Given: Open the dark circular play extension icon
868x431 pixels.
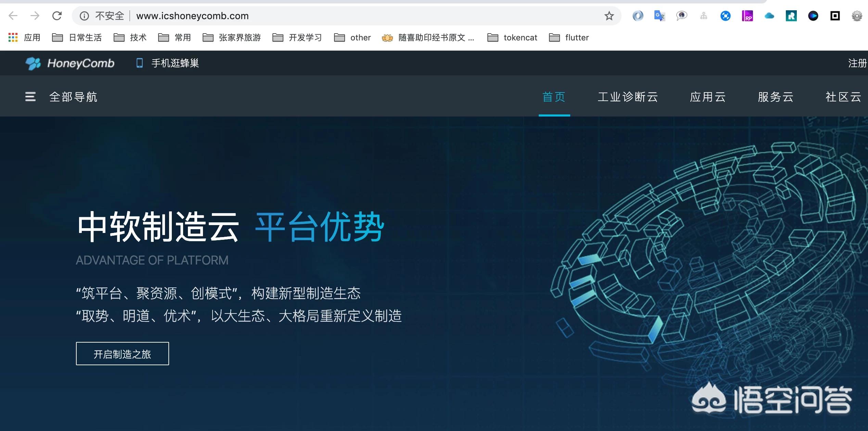Looking at the screenshot, I should [813, 16].
